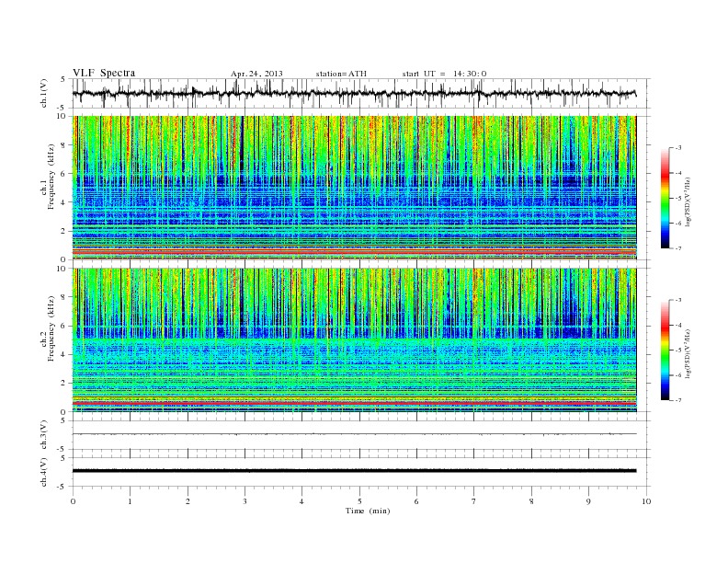Click the 'VLF Spectra' title text

[x=104, y=73]
